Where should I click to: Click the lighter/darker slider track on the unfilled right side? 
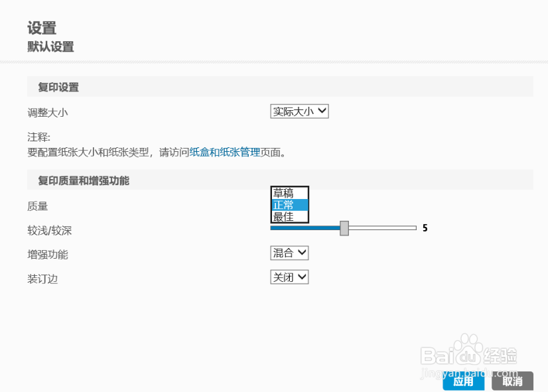pyautogui.click(x=382, y=228)
